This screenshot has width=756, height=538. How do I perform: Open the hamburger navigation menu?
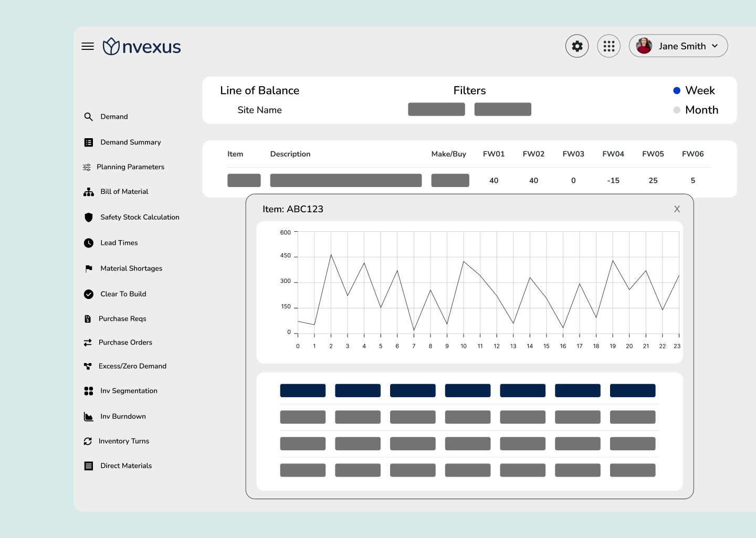pos(88,46)
